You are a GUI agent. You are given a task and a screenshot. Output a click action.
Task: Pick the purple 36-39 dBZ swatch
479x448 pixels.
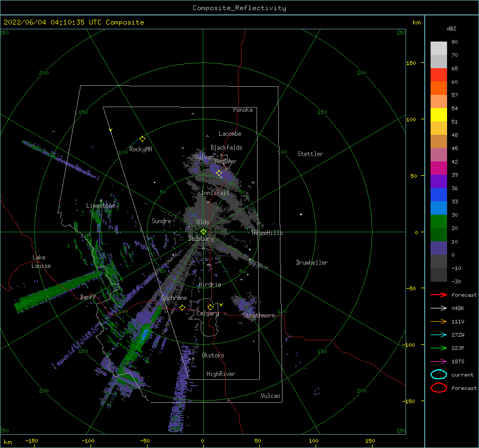[439, 181]
